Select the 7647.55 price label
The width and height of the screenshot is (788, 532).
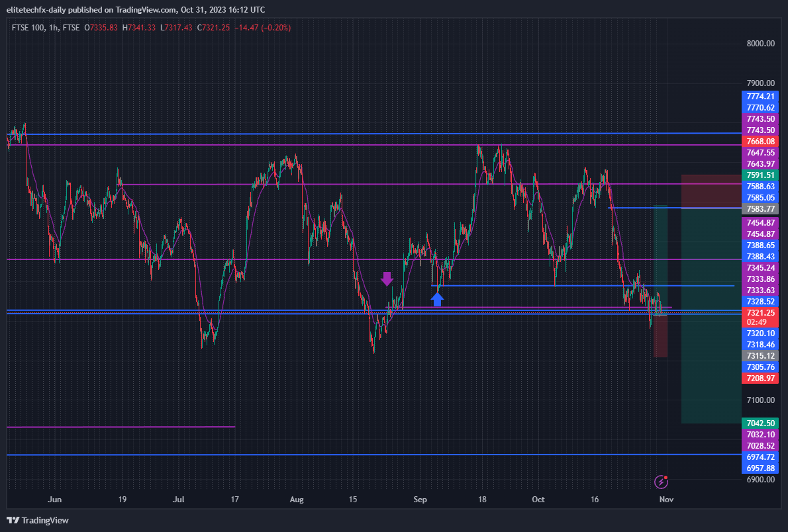pyautogui.click(x=760, y=153)
